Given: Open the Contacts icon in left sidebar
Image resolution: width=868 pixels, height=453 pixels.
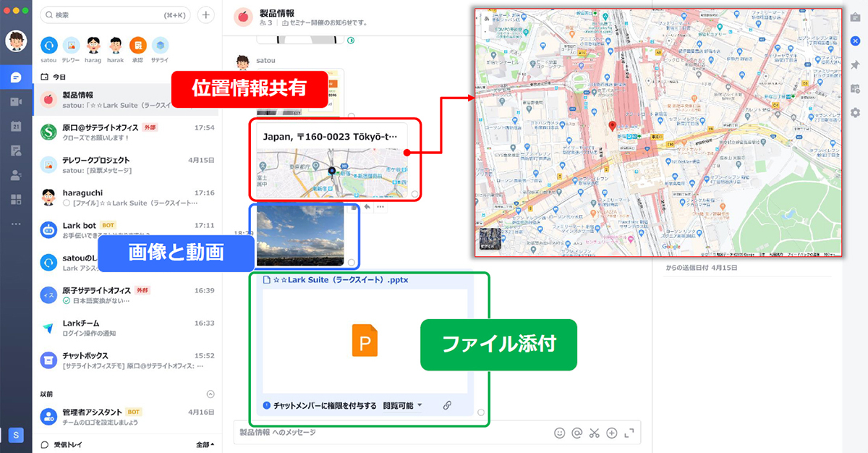Looking at the screenshot, I should pyautogui.click(x=16, y=175).
